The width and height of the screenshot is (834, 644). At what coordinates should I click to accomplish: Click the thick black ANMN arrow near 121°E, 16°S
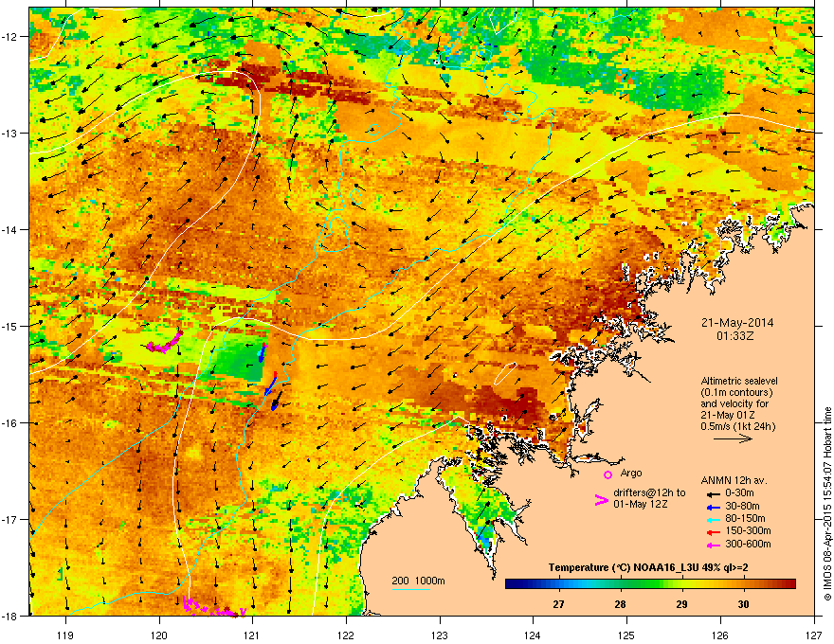click(x=276, y=401)
